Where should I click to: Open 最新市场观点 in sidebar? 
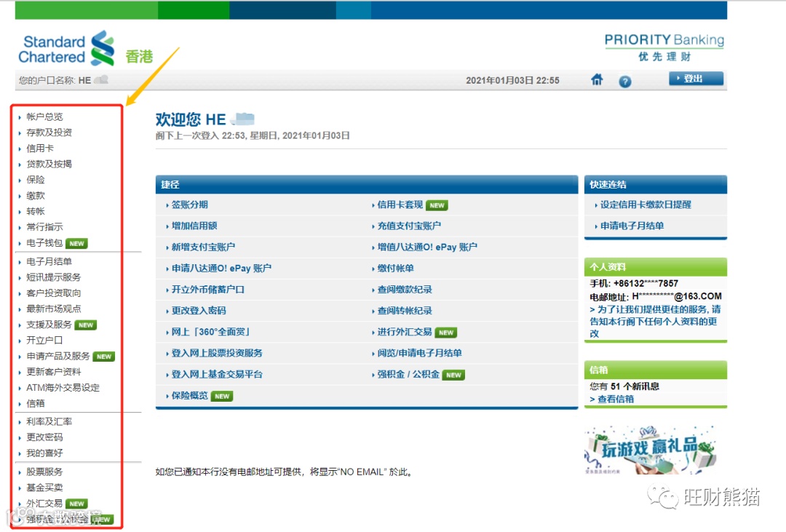pos(54,309)
